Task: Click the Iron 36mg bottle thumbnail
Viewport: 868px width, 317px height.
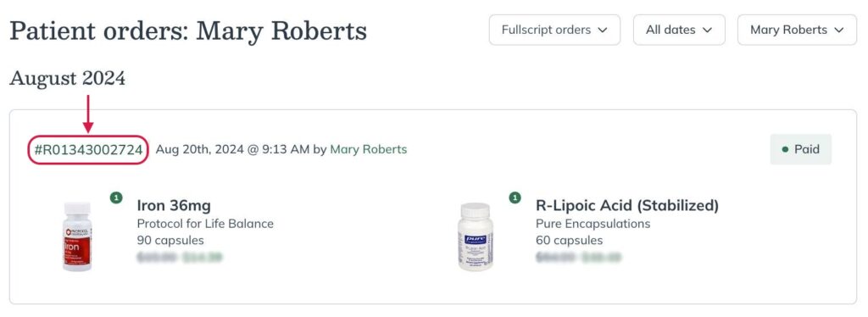Action: [x=77, y=236]
